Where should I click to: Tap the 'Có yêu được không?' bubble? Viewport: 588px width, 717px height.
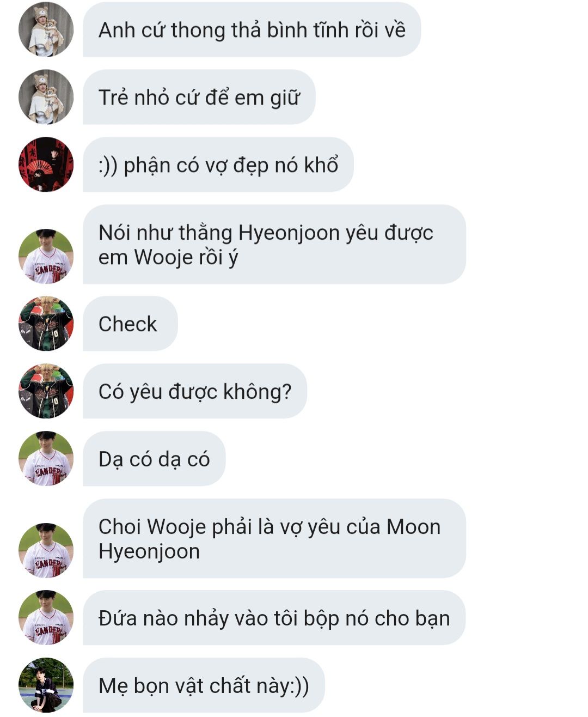195,391
